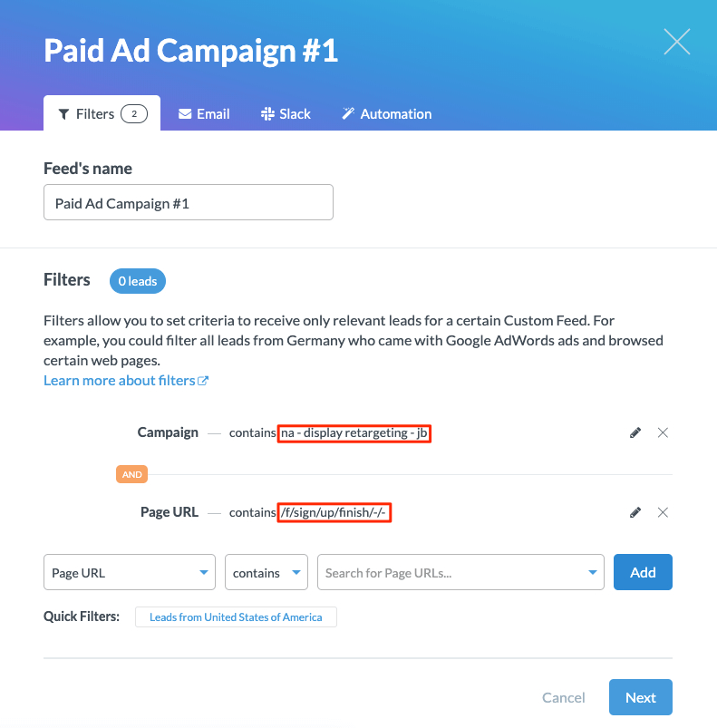Remove the Campaign filter using its X icon
Viewport: 717px width, 728px height.
tap(663, 432)
